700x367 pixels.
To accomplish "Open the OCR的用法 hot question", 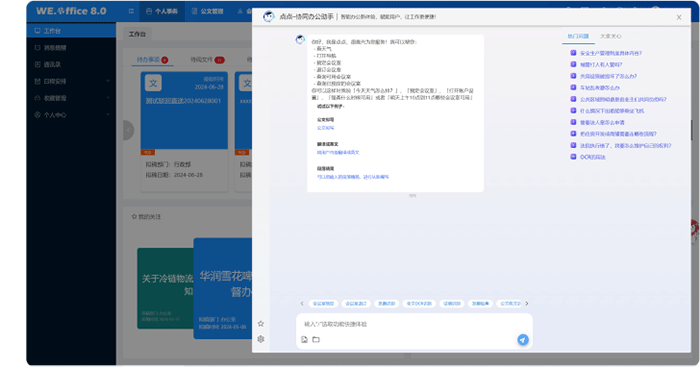I will pos(592,157).
